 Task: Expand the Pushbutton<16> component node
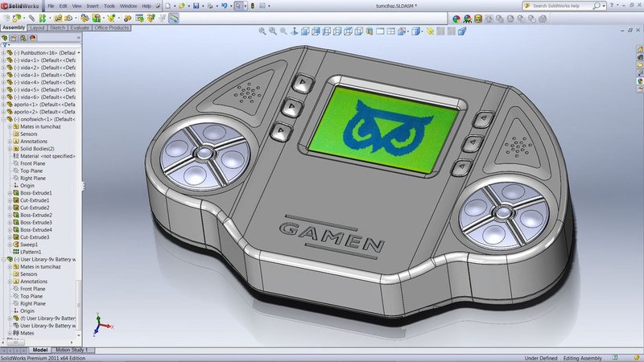point(4,53)
